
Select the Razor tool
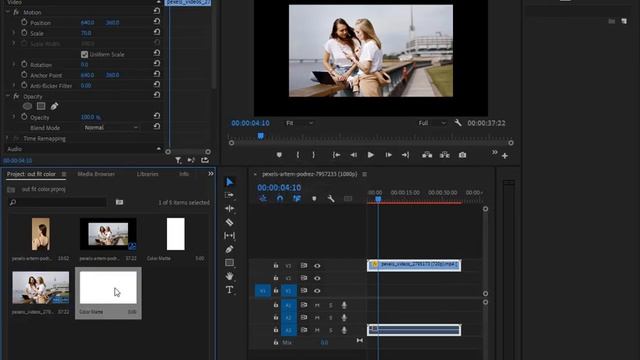(229, 222)
